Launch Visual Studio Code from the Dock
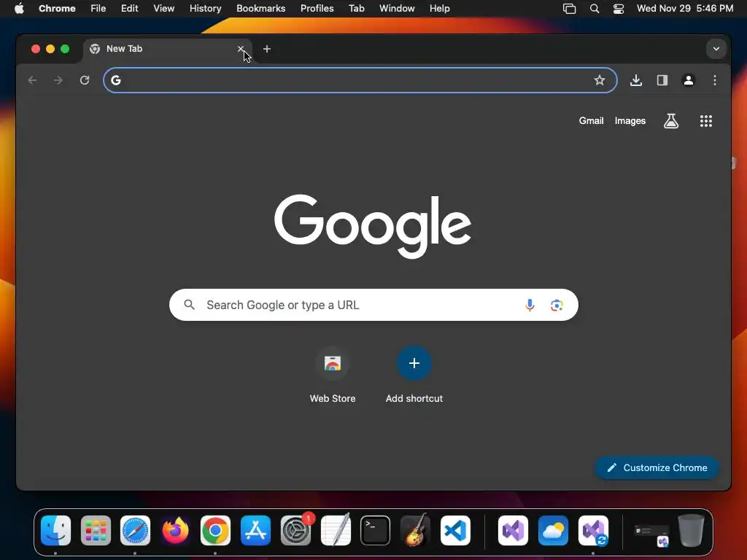Screen dimensions: 747x560 coord(455,531)
